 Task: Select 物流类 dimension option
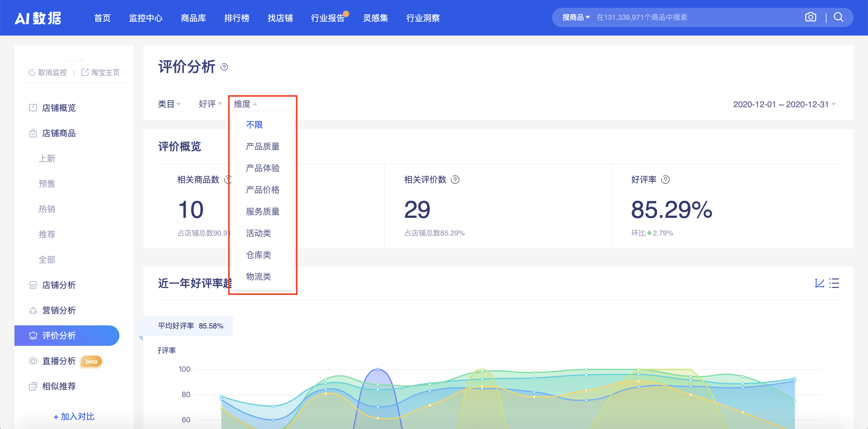[259, 277]
